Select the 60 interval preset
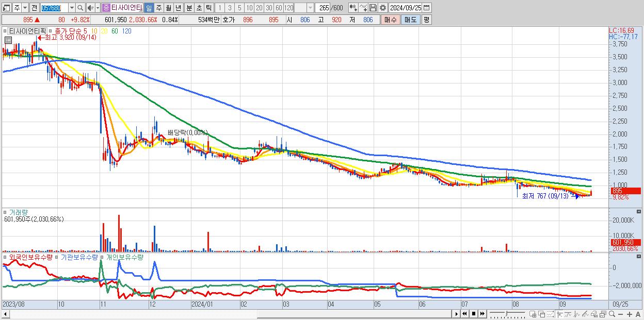 click(279, 8)
